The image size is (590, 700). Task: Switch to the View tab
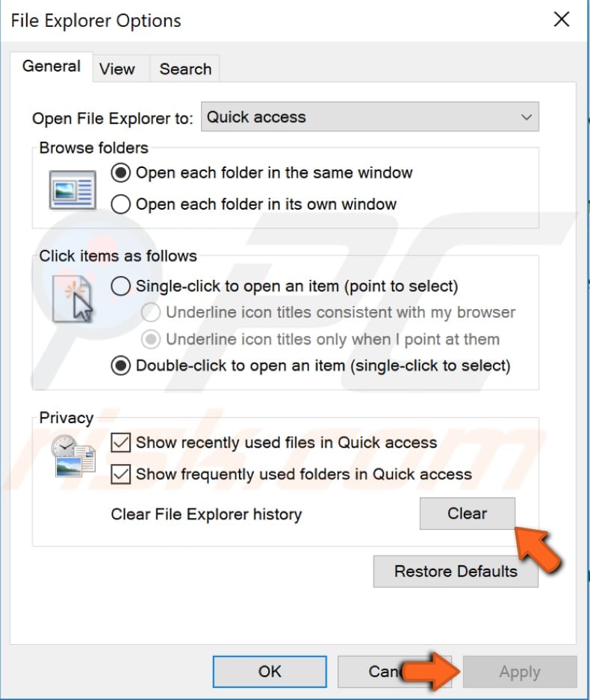[118, 69]
